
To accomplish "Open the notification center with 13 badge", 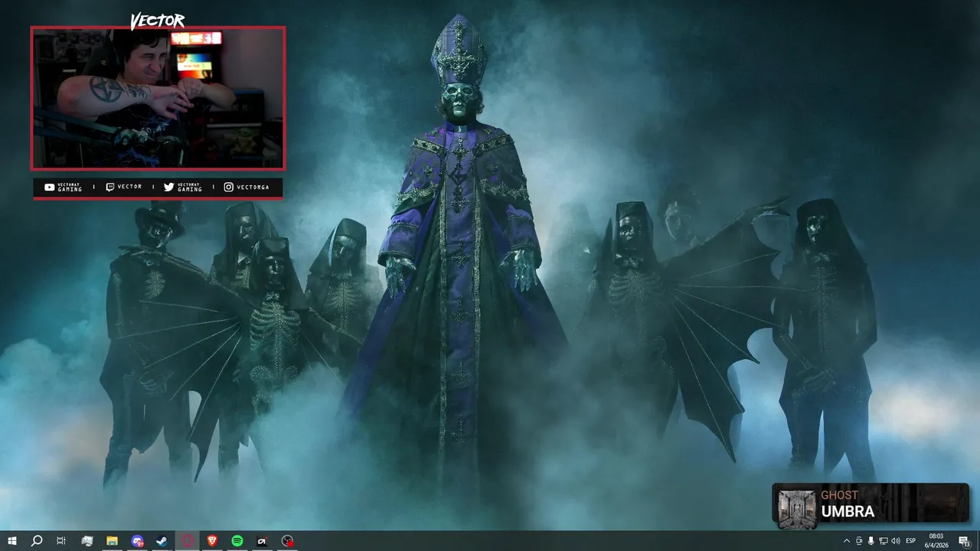I will 965,541.
